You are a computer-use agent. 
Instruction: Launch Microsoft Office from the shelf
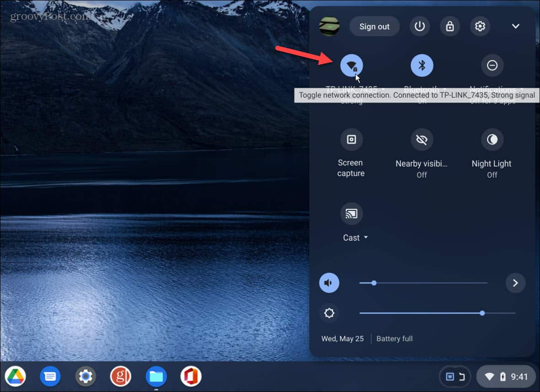click(x=191, y=376)
